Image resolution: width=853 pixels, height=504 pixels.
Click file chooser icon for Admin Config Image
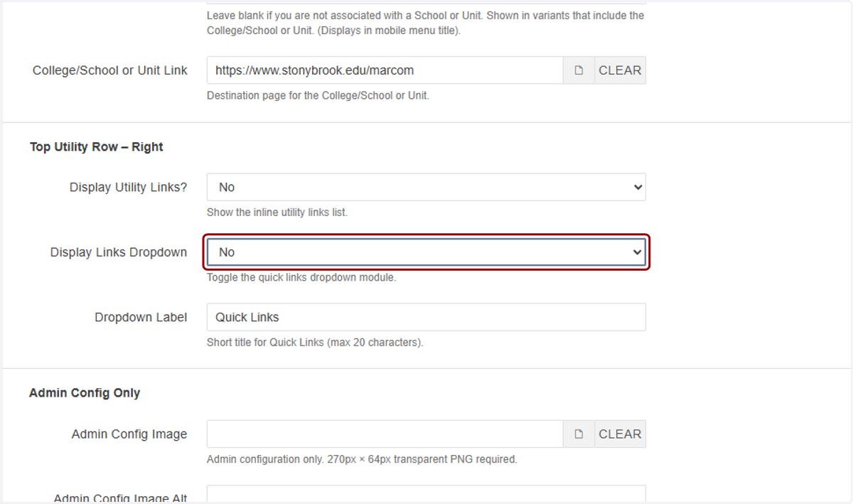coord(579,434)
